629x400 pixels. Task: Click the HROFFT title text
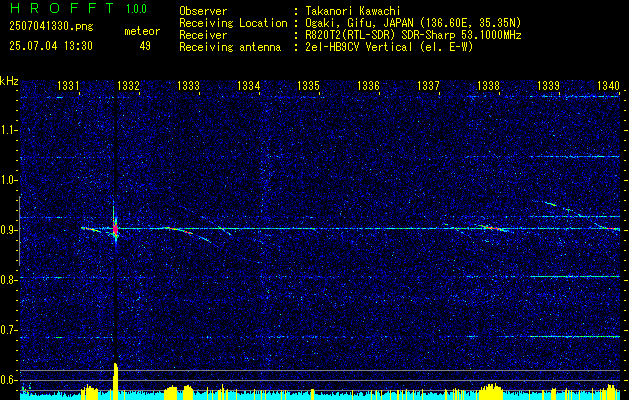[x=62, y=8]
